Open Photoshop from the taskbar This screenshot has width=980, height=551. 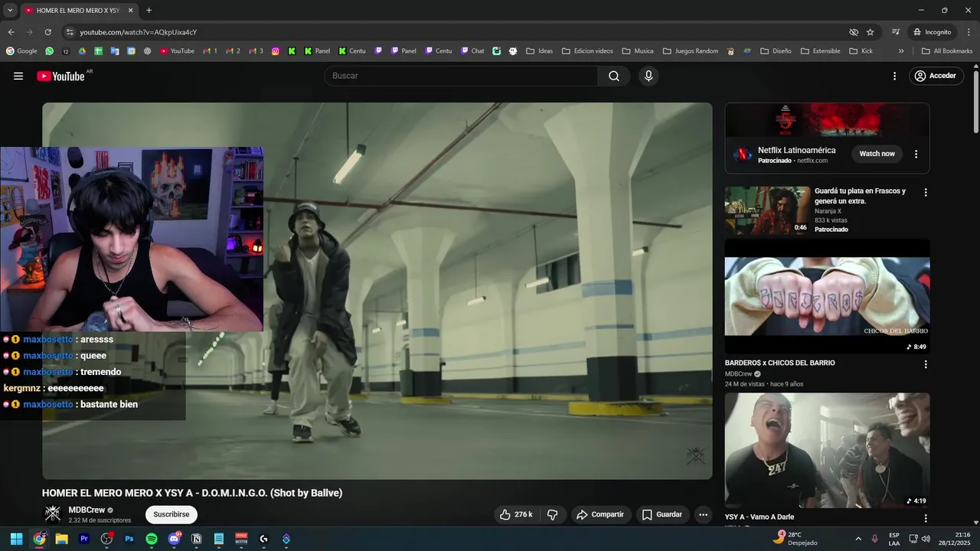(x=129, y=539)
